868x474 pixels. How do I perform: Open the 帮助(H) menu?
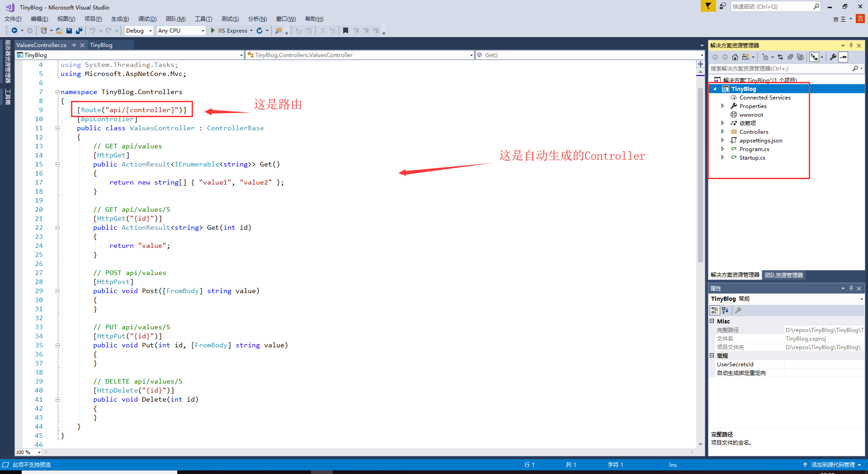coord(314,19)
